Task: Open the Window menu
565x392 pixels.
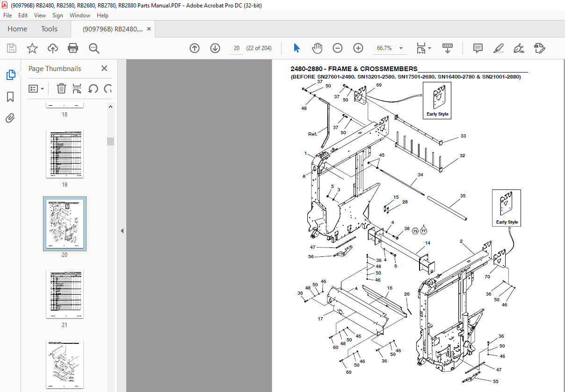Action: [80, 15]
